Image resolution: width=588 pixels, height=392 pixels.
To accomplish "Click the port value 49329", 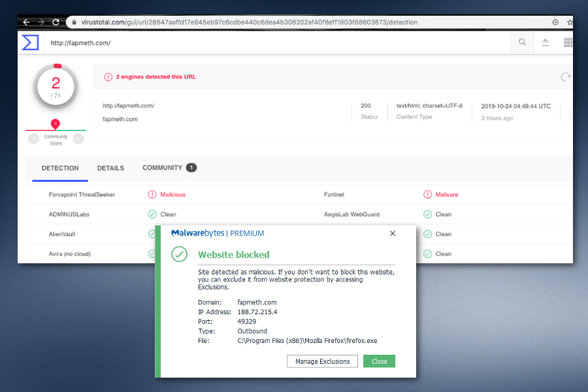I will point(247,321).
